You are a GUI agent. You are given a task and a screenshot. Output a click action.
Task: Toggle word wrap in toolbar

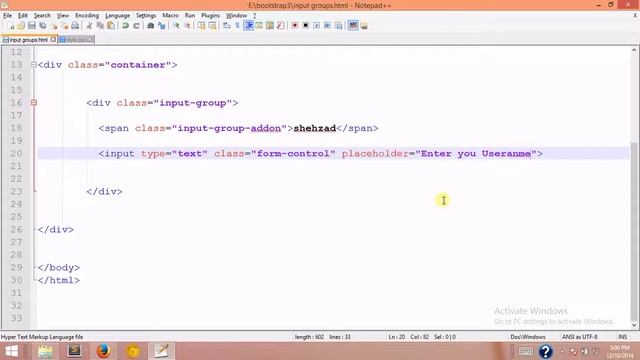[227, 26]
